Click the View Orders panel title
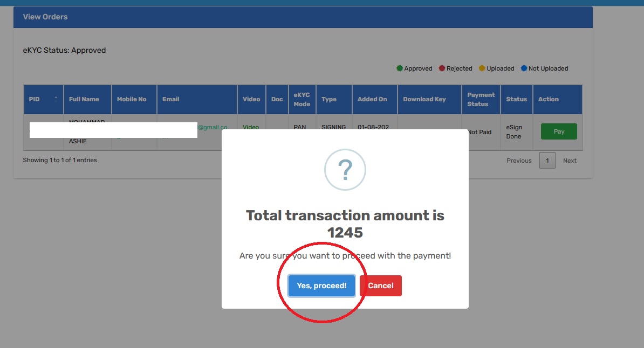 coord(45,17)
